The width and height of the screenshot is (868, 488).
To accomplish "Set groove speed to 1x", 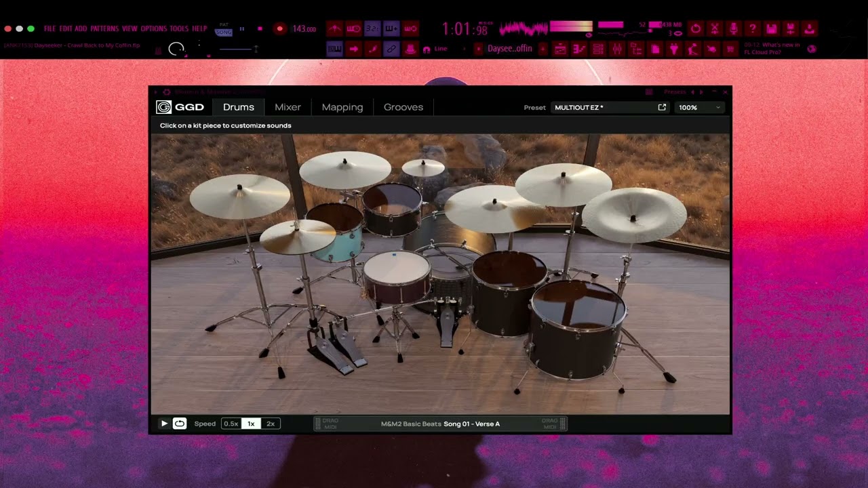I will (251, 424).
